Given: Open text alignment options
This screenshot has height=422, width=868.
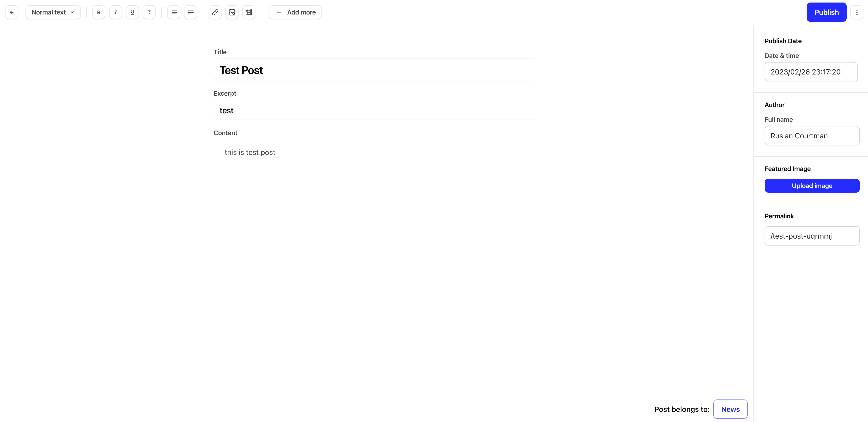Looking at the screenshot, I should coord(190,12).
